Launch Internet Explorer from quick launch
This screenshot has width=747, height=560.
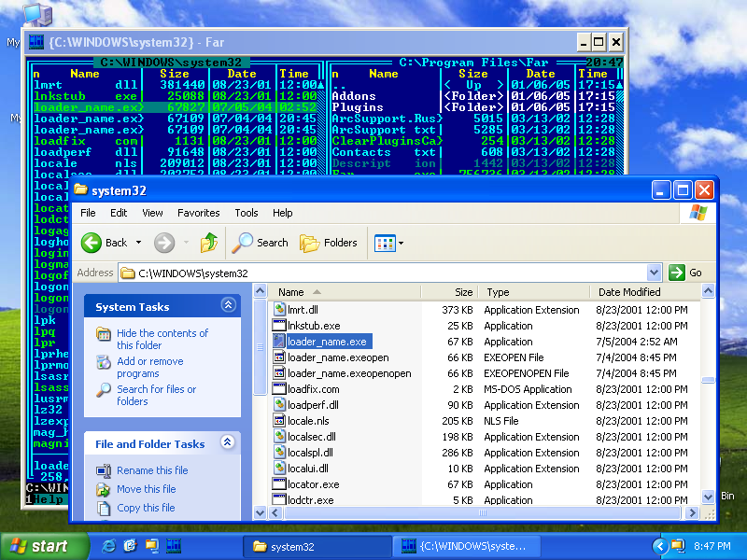click(108, 546)
